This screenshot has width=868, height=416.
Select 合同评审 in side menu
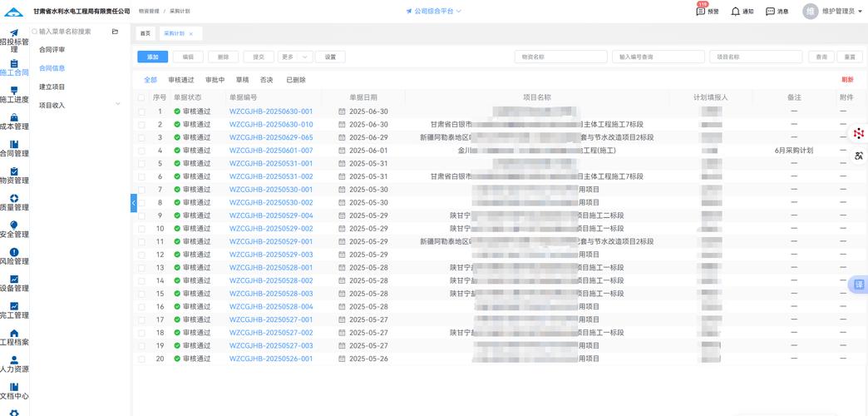[52, 49]
